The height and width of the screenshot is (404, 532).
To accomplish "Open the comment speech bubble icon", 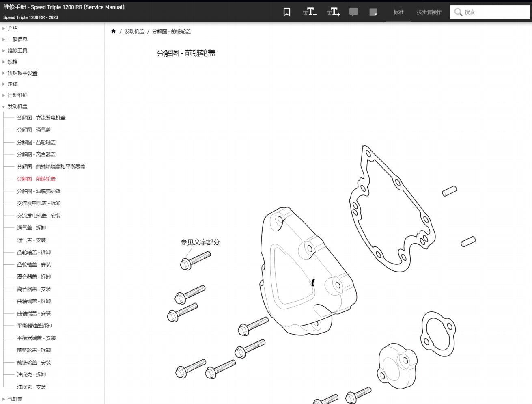I will (x=353, y=12).
